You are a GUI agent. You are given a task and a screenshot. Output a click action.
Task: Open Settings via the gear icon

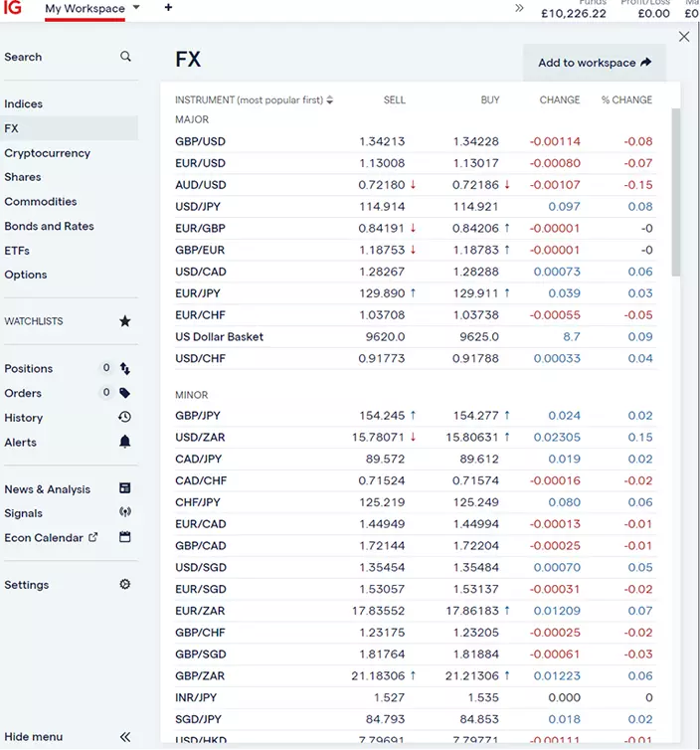point(125,585)
